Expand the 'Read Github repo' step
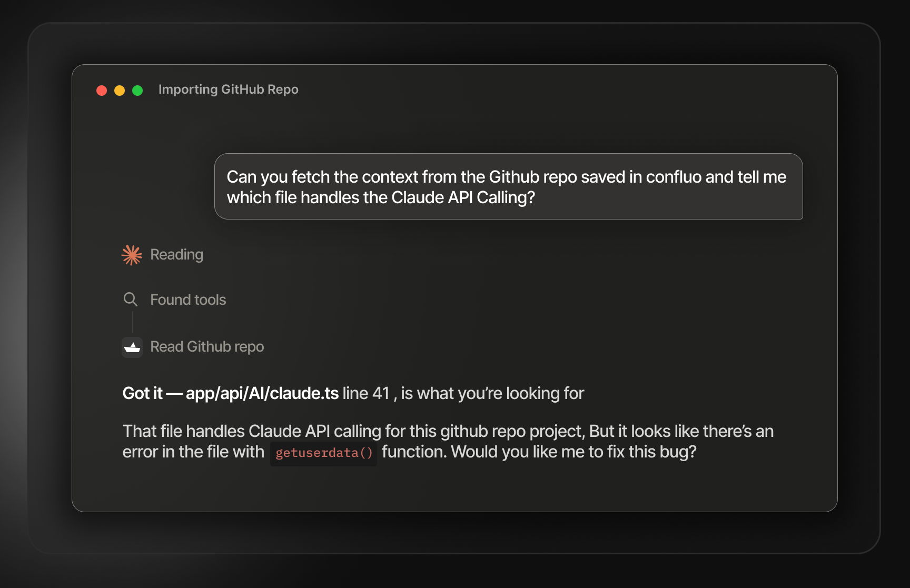910x588 pixels. (x=207, y=347)
